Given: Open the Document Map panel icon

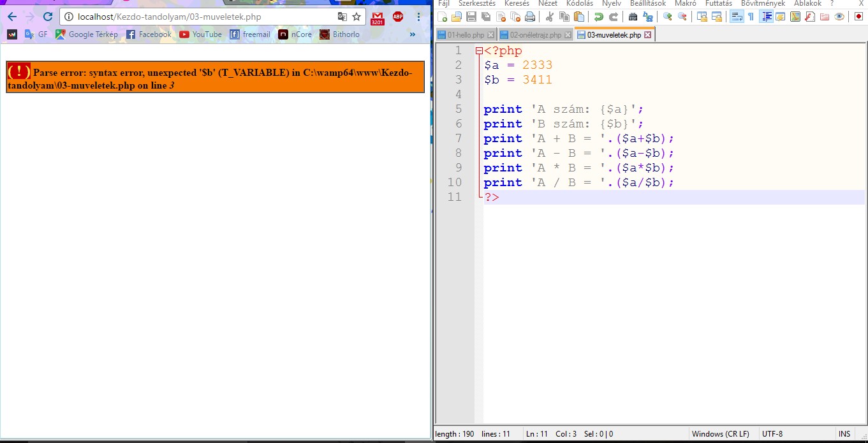Looking at the screenshot, I should click(x=795, y=17).
